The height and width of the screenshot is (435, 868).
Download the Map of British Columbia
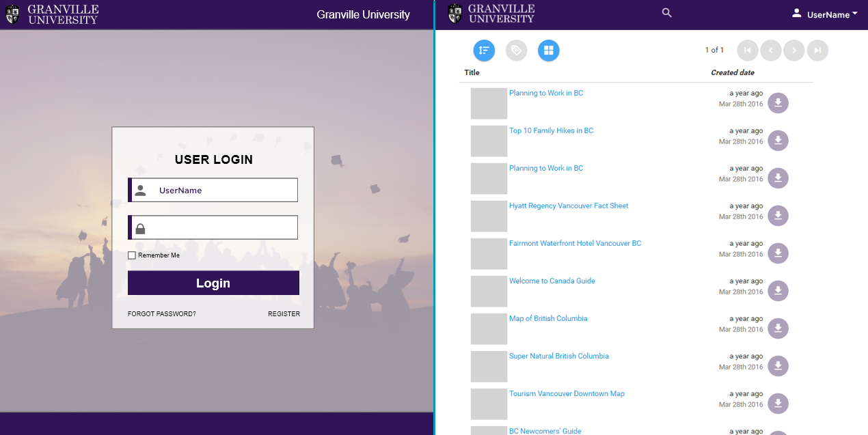pos(778,328)
